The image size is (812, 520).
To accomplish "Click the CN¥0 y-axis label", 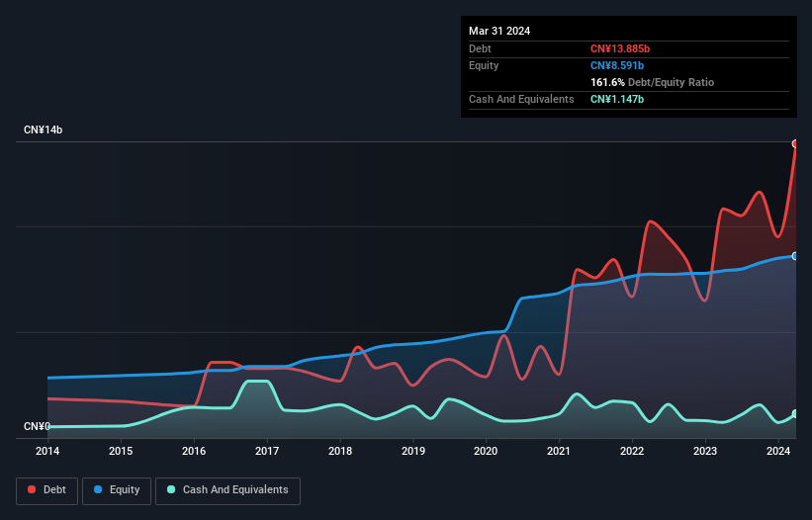I will [x=37, y=426].
